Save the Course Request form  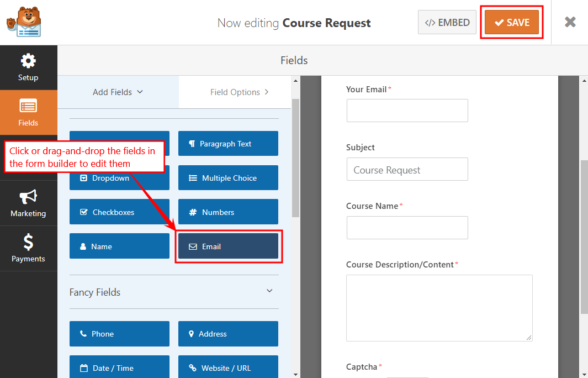click(x=511, y=22)
